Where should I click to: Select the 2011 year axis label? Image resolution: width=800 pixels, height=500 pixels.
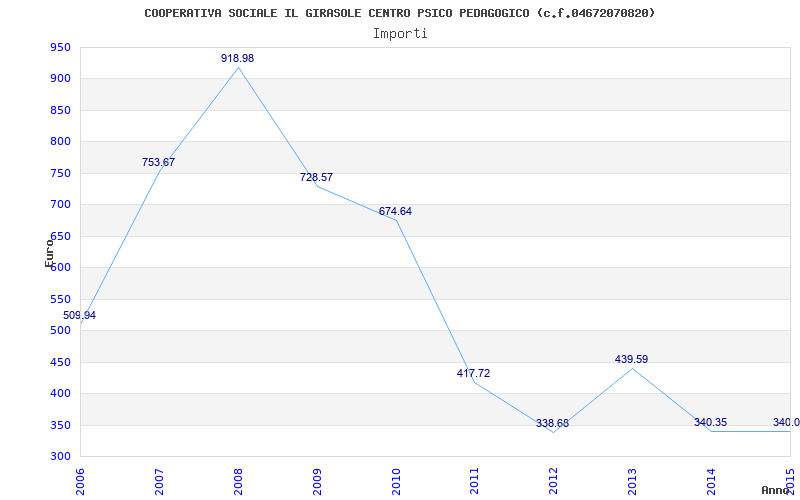pos(475,482)
